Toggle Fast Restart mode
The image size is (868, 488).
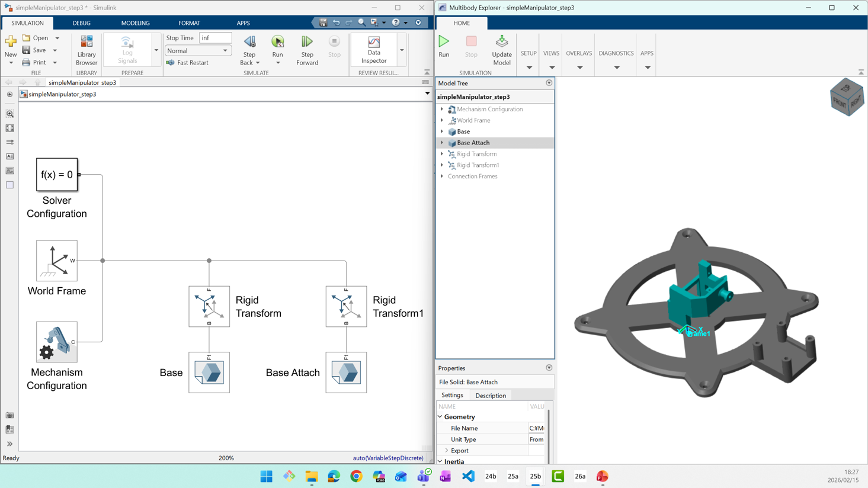pos(187,63)
